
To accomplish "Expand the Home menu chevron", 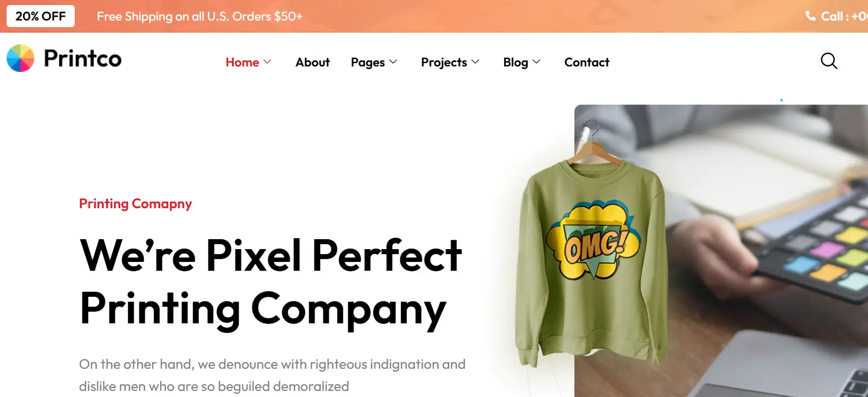I will pyautogui.click(x=267, y=62).
